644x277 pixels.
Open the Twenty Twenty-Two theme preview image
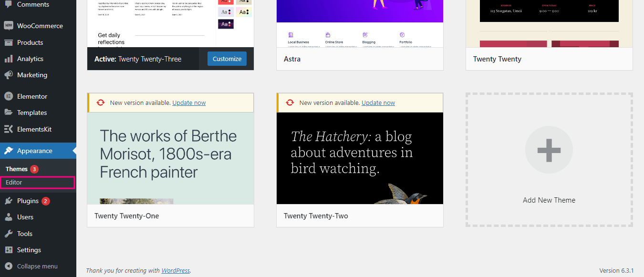tap(360, 158)
